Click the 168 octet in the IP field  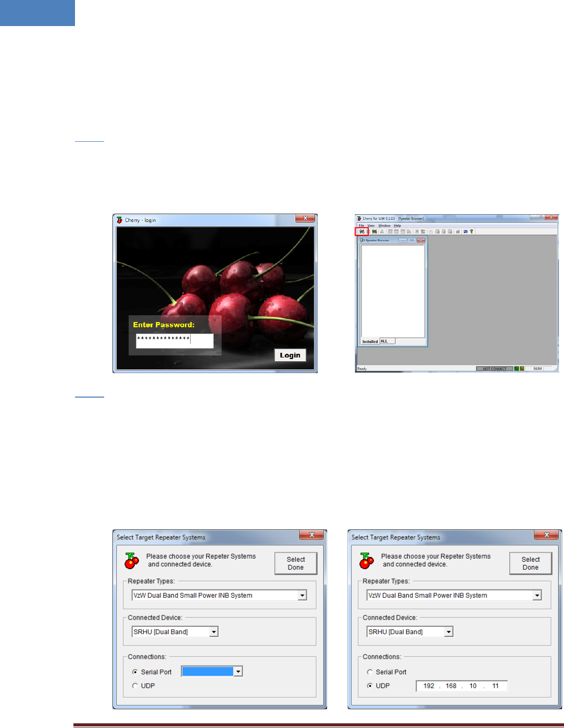pyautogui.click(x=451, y=686)
